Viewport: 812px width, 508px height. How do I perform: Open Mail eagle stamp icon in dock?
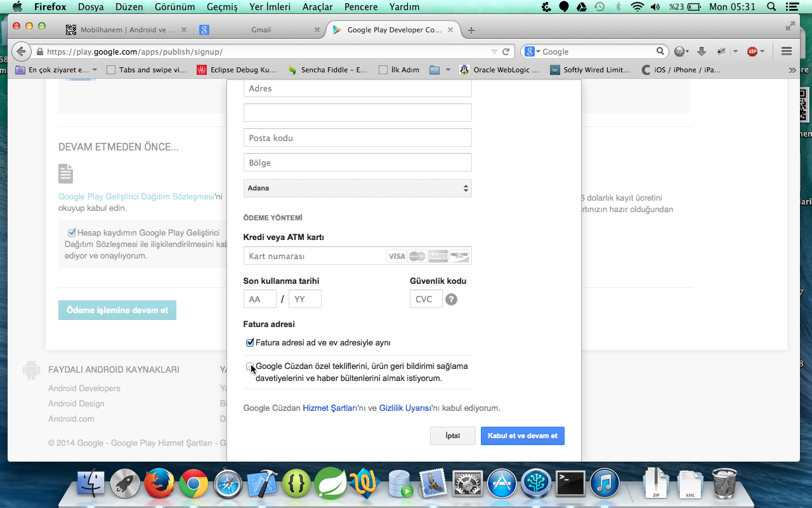(x=433, y=485)
